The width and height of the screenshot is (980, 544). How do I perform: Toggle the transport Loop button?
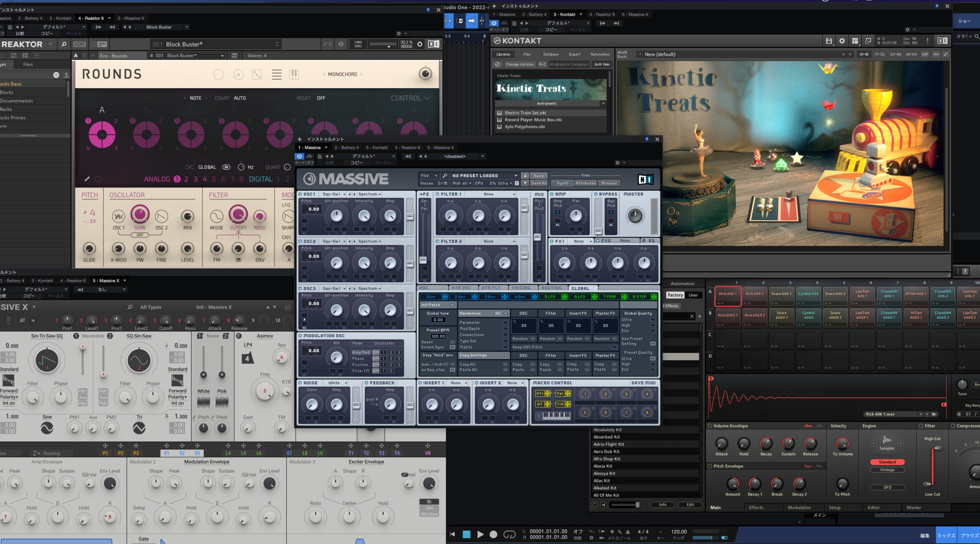point(509,534)
